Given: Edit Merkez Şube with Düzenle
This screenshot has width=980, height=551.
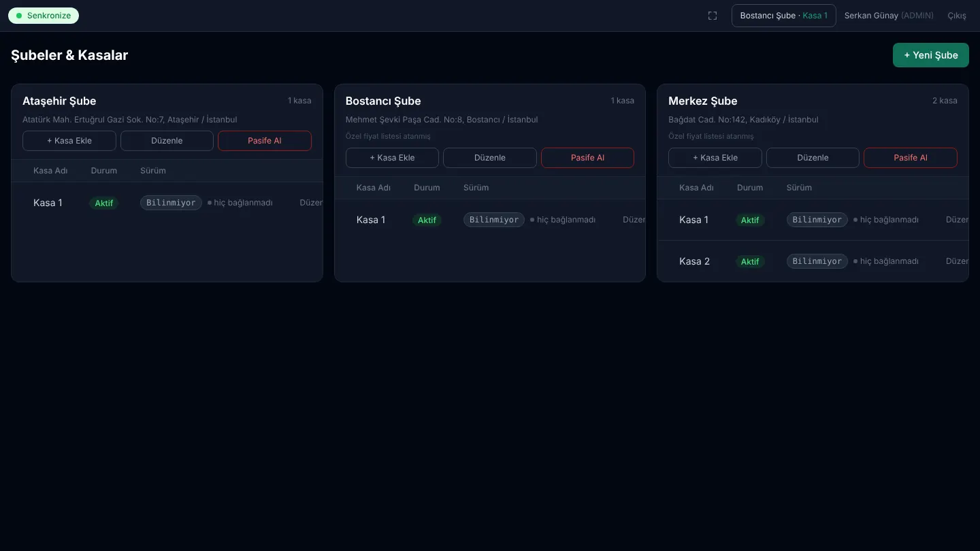Looking at the screenshot, I should pyautogui.click(x=813, y=158).
